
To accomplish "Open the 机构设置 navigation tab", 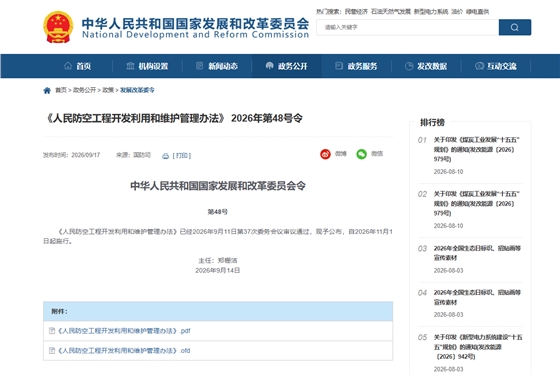I will click(x=147, y=66).
